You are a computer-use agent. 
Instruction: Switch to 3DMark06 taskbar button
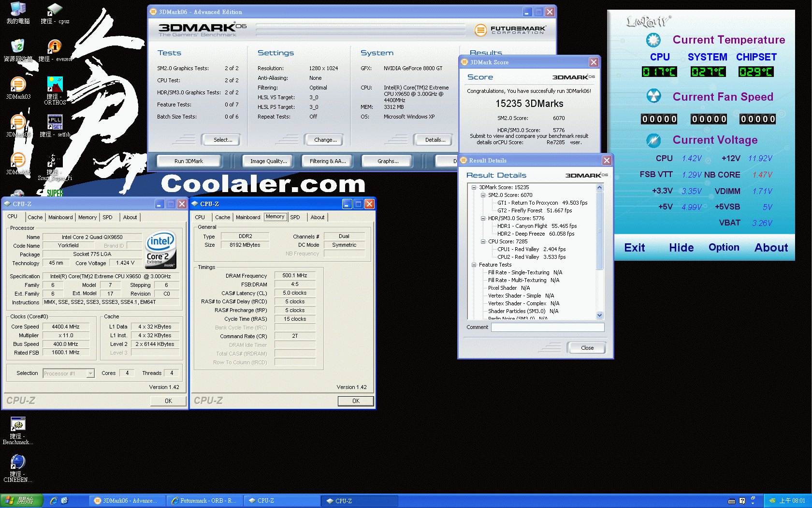(127, 501)
